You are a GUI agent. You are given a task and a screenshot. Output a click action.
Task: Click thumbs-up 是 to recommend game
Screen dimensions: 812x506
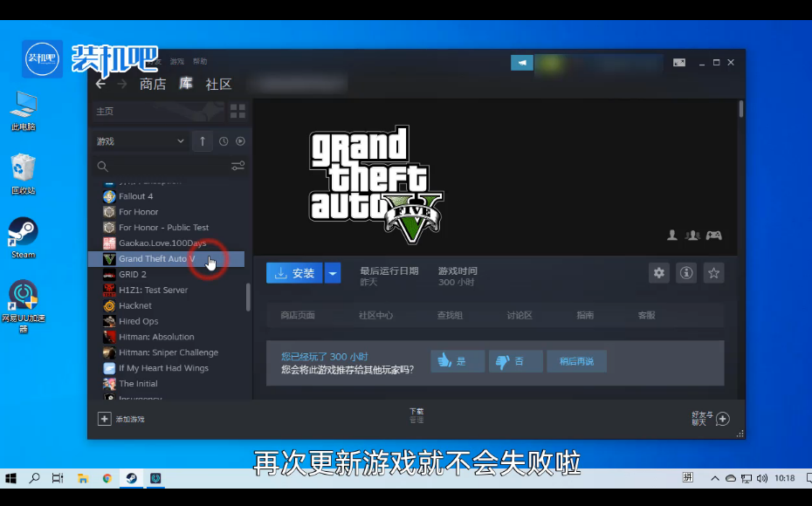tap(457, 361)
